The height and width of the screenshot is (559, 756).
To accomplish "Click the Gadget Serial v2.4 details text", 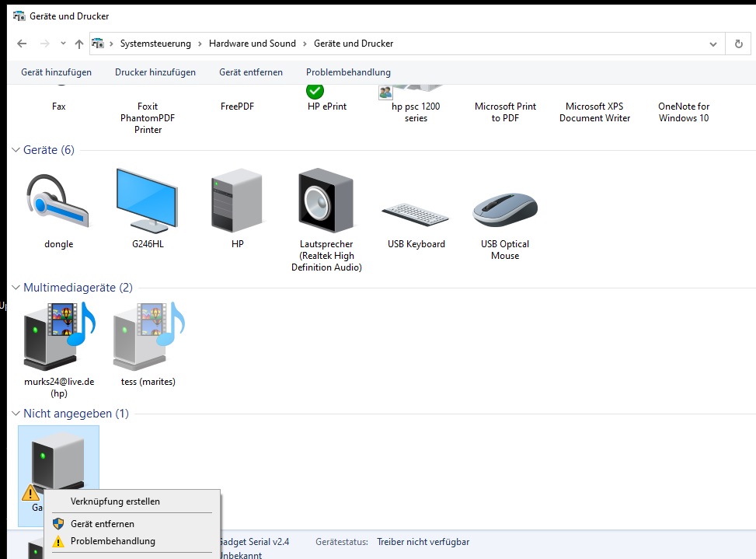I will (255, 542).
